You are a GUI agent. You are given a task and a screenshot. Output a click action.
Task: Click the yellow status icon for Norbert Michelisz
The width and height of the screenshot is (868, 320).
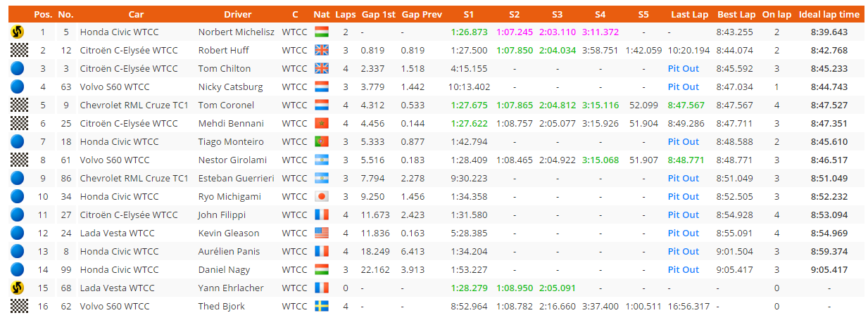click(x=18, y=32)
